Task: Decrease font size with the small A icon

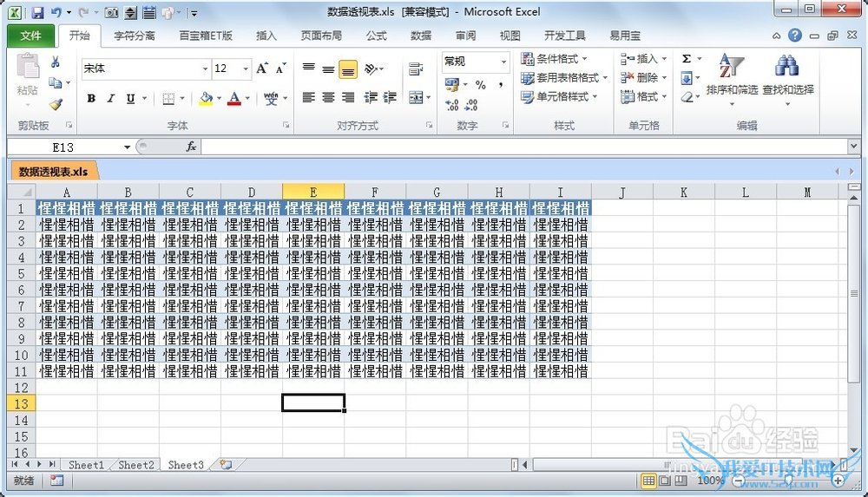Action: (x=280, y=69)
